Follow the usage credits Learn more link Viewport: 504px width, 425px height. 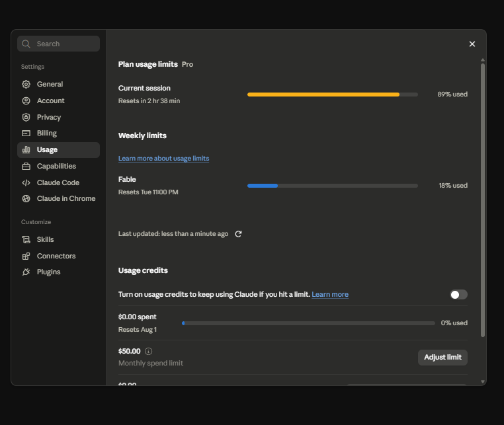point(330,295)
